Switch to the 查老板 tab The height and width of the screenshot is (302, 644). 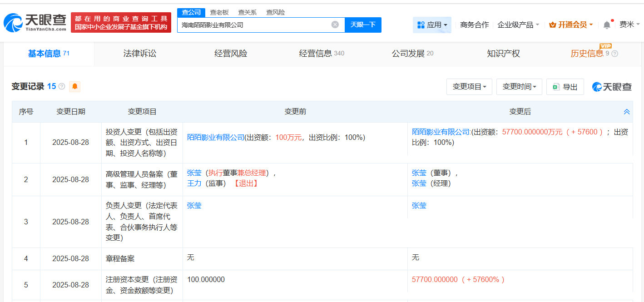219,12
